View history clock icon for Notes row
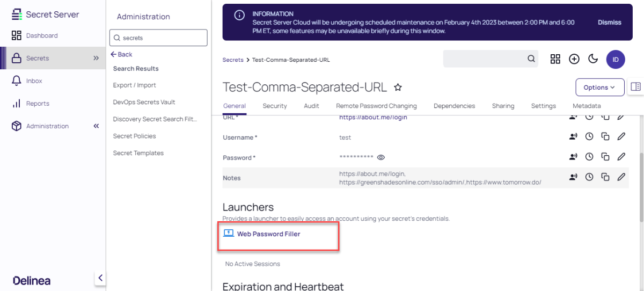The height and width of the screenshot is (291, 644). [589, 177]
